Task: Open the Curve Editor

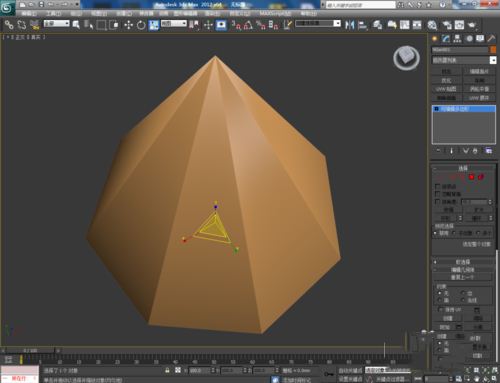Action: (405, 25)
